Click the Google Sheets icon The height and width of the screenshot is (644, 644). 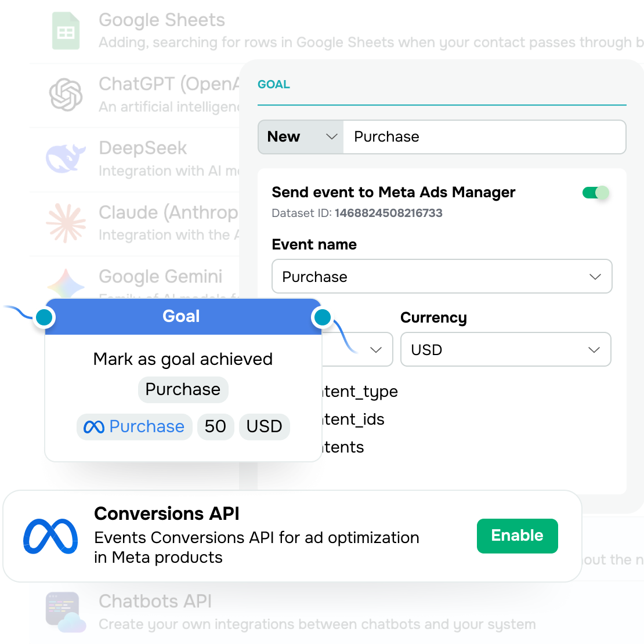tap(66, 31)
